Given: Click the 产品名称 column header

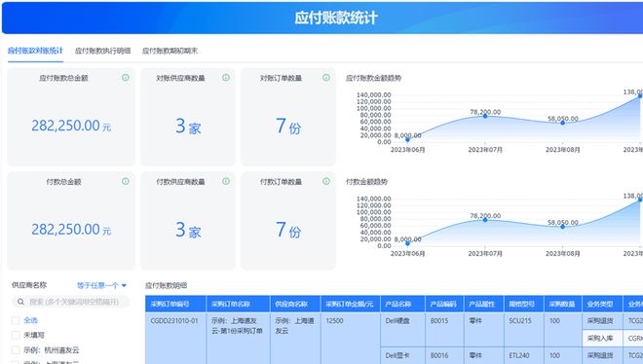Looking at the screenshot, I should tap(402, 305).
